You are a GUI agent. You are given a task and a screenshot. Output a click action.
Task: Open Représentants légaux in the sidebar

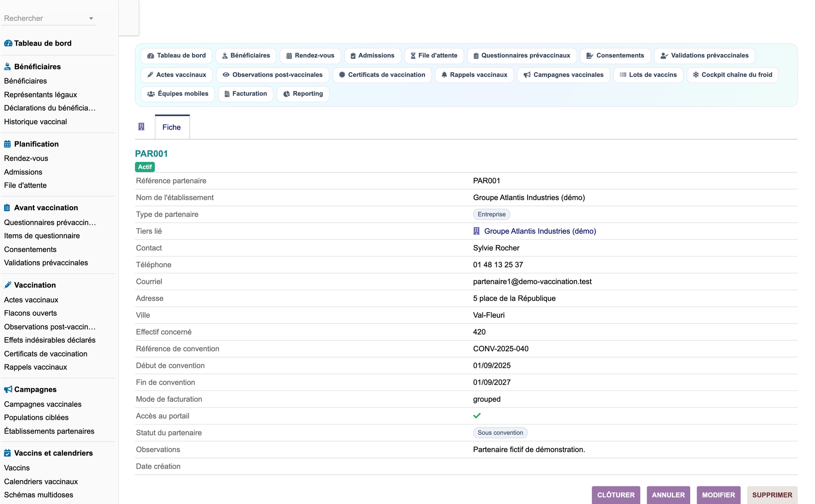coord(41,95)
